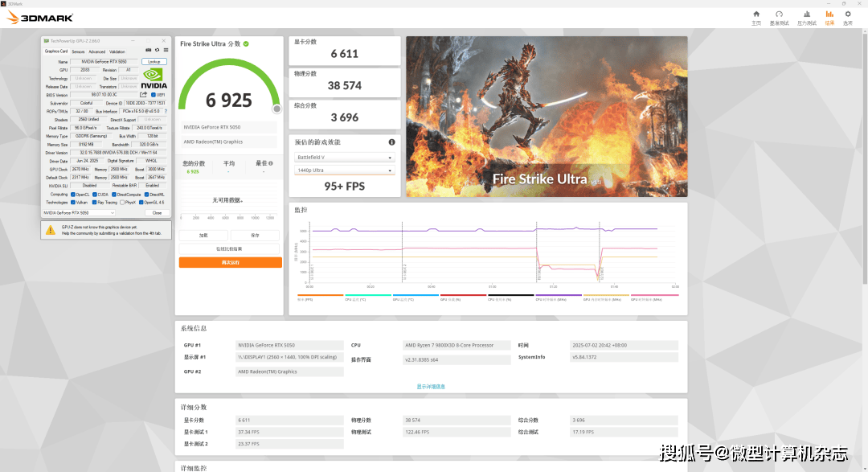Screen dimensions: 868x472
Task: Switch to GPU-Z Sensors tab
Action: [78, 51]
